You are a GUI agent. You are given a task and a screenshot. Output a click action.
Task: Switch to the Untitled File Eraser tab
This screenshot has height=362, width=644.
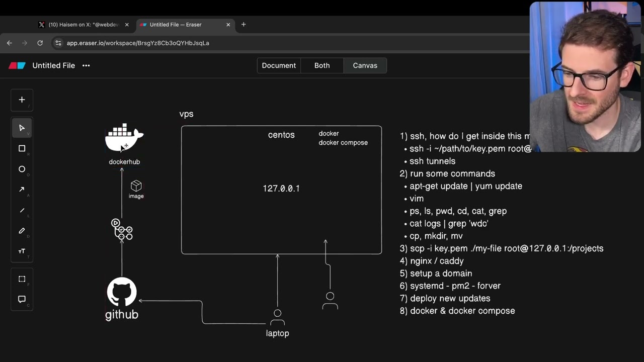click(185, 25)
